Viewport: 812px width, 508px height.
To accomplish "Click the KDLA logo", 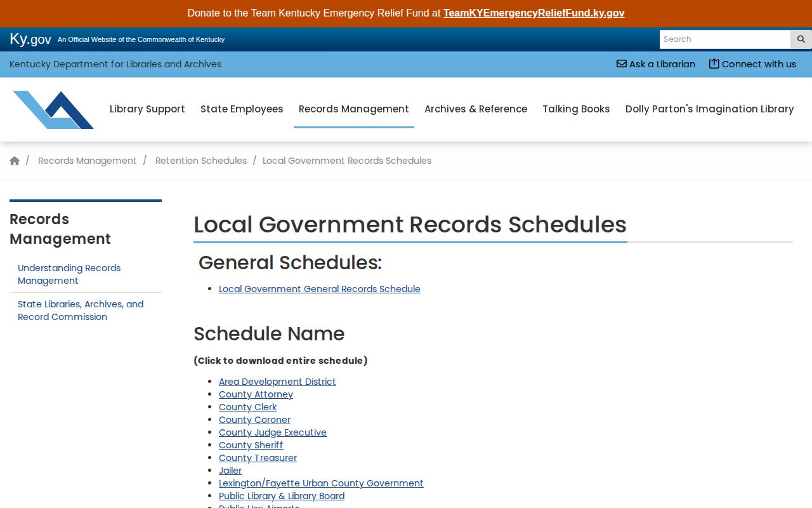I will pos(53,109).
